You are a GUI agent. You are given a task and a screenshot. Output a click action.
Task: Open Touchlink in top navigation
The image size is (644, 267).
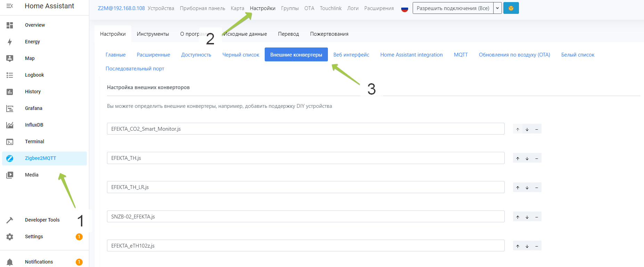[x=331, y=8]
